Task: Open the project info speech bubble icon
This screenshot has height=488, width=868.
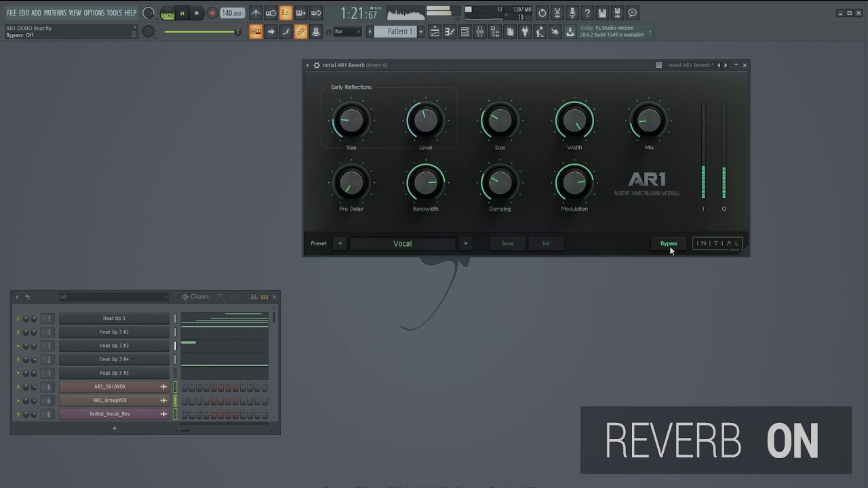Action: 632,13
